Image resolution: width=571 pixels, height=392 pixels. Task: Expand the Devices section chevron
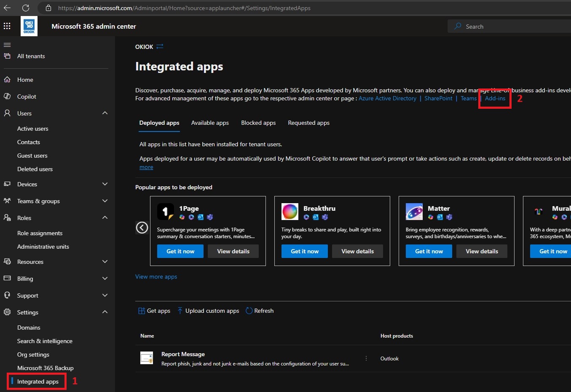click(105, 184)
